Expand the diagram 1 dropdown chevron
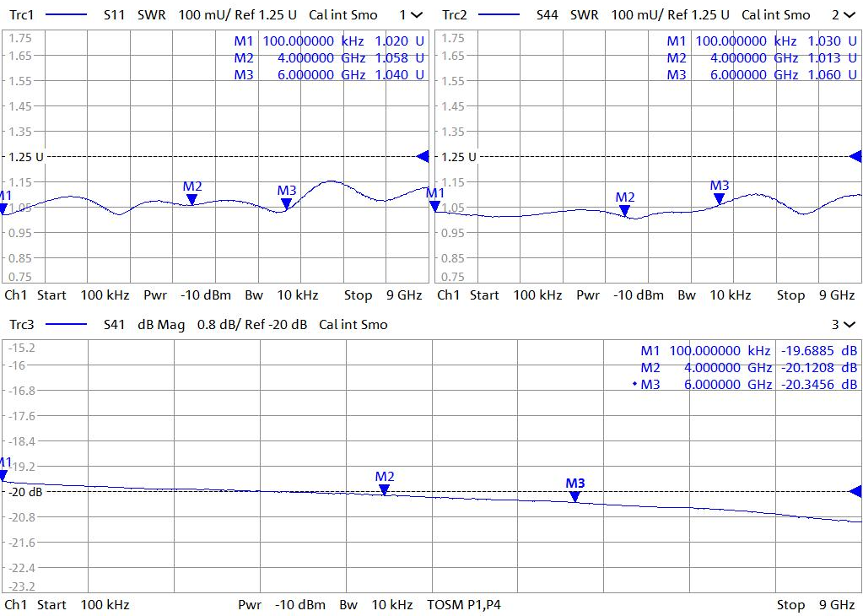This screenshot has height=616, width=863. click(x=417, y=15)
